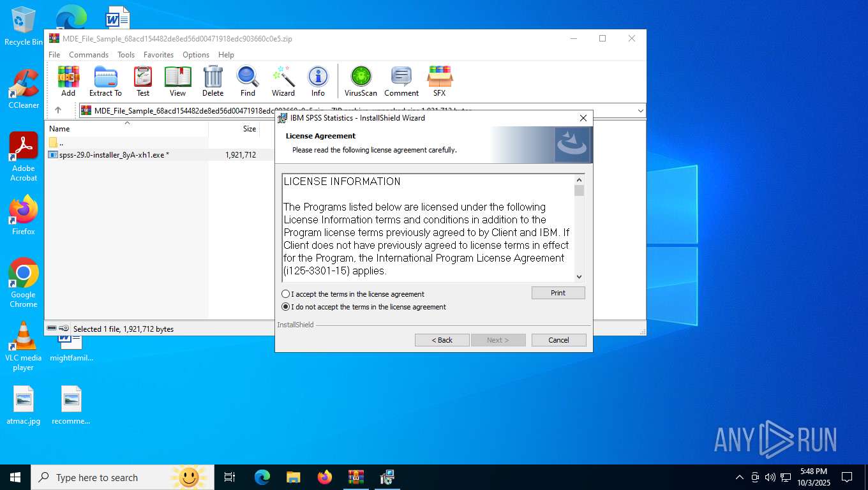Viewport: 868px width, 490px height.
Task: Open the Windows Start menu
Action: [15, 477]
